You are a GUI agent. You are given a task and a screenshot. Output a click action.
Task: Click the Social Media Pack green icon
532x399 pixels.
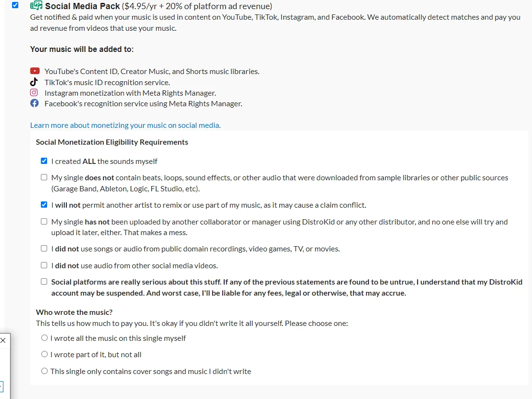coord(36,5)
